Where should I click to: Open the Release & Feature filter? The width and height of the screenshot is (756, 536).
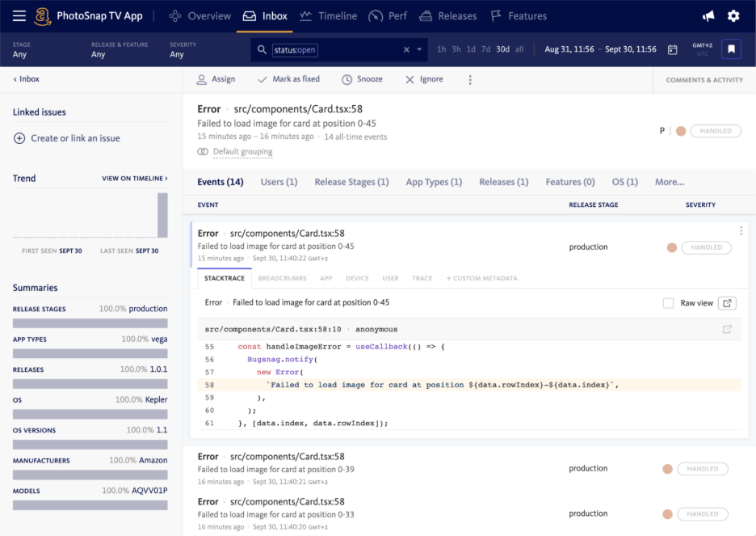(120, 49)
